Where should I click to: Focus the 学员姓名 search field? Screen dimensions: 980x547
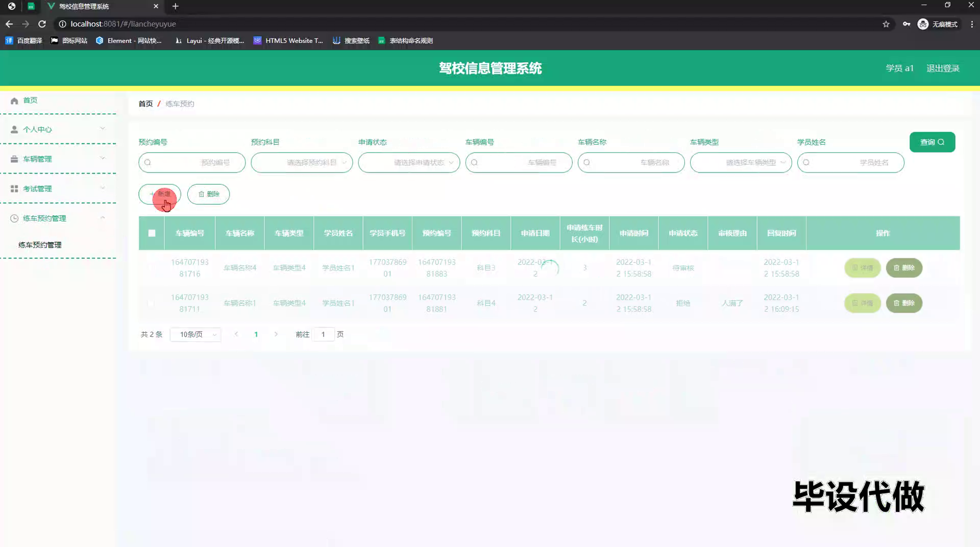[x=850, y=162]
